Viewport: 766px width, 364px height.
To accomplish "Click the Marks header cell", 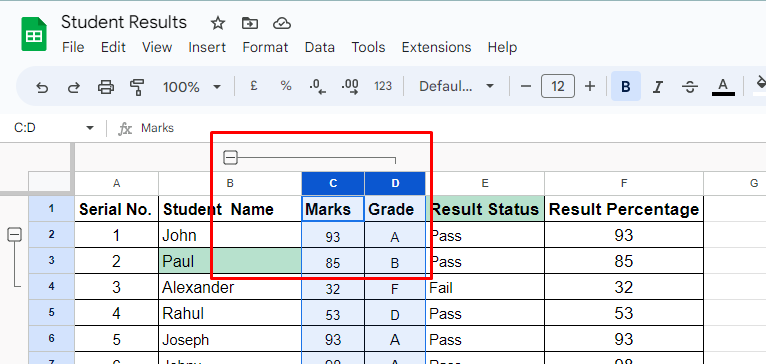I will tap(333, 209).
